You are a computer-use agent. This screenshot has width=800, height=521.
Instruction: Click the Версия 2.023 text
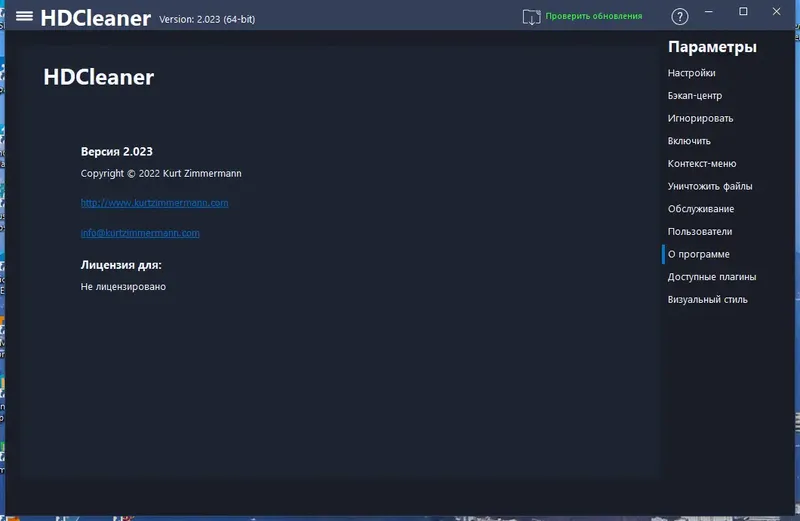coord(116,152)
